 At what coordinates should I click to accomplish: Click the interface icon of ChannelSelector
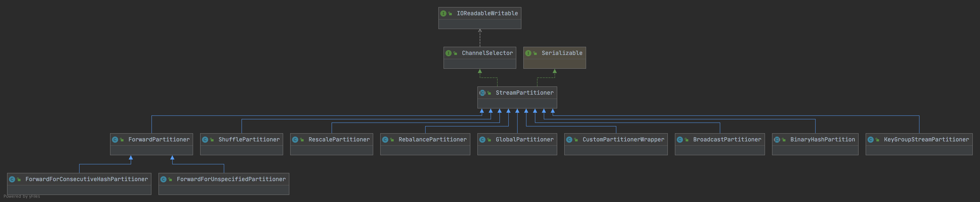449,53
